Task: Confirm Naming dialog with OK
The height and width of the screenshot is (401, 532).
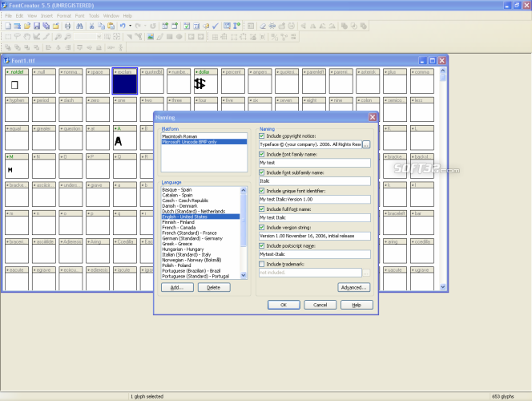Action: (284, 305)
